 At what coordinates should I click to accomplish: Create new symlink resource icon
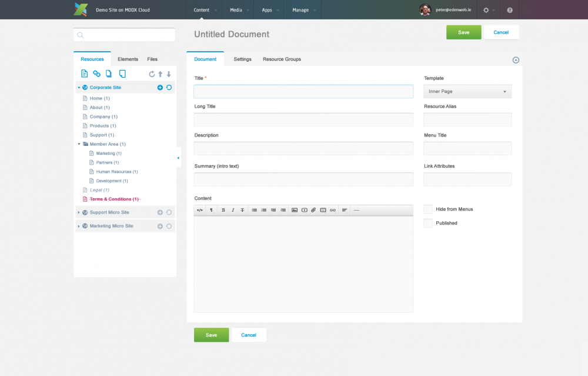(x=109, y=74)
